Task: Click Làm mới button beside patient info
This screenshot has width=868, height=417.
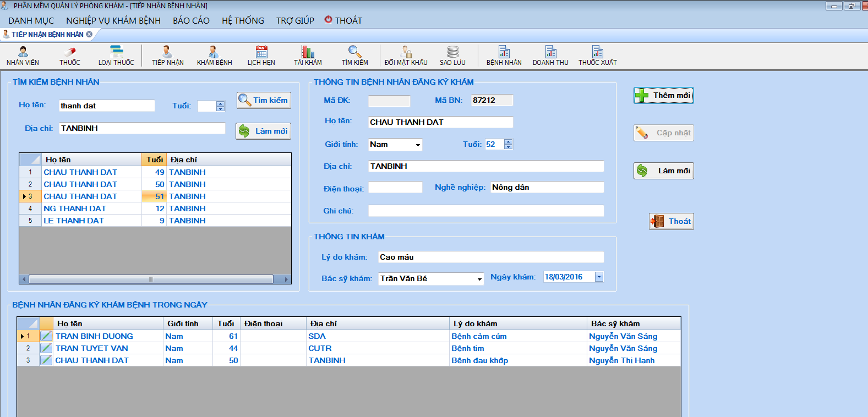Action: 663,171
